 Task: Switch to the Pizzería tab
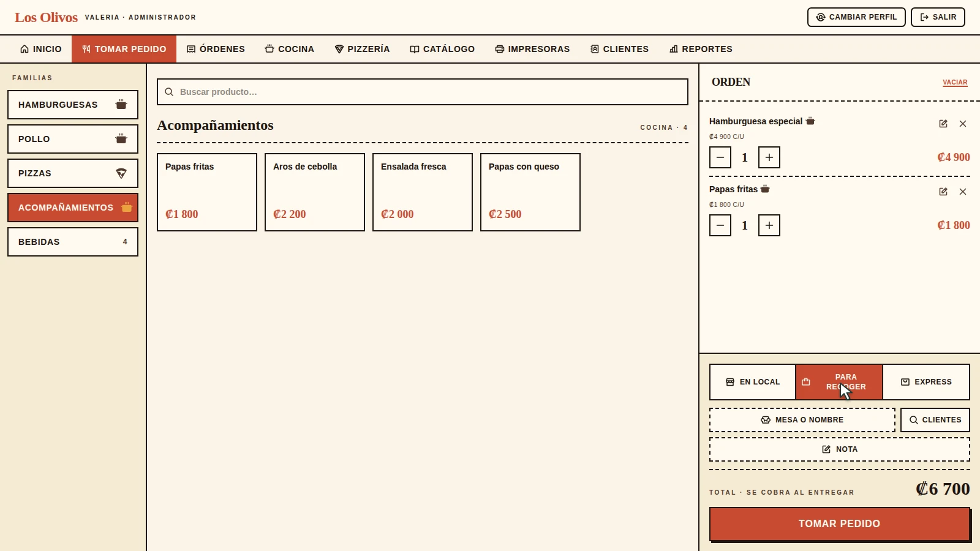click(362, 49)
